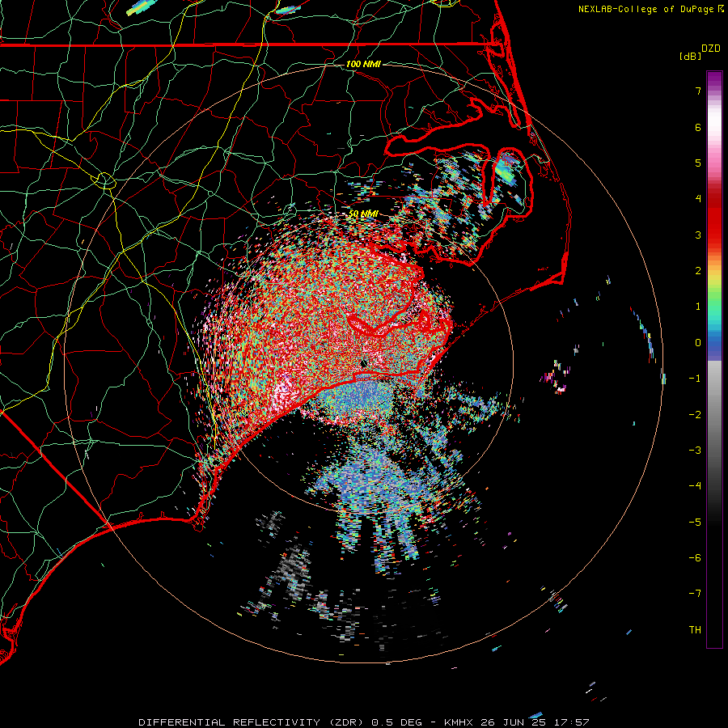728x728 pixels.
Task: Click the 3 value on the ZDR scale
Action: tap(698, 235)
